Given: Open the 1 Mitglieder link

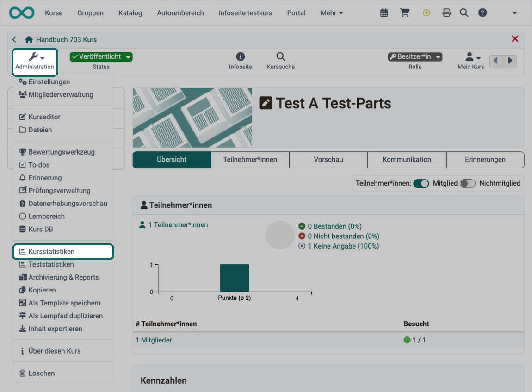Looking at the screenshot, I should click(x=154, y=340).
